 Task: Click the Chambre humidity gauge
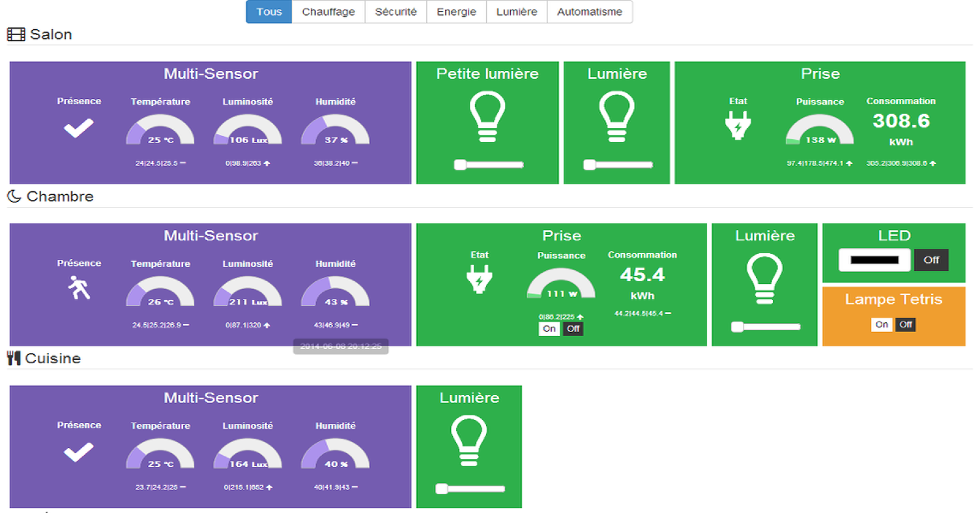coord(335,292)
